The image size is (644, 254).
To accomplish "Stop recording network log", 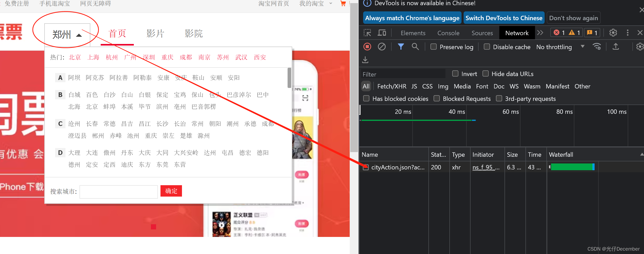I will click(367, 47).
